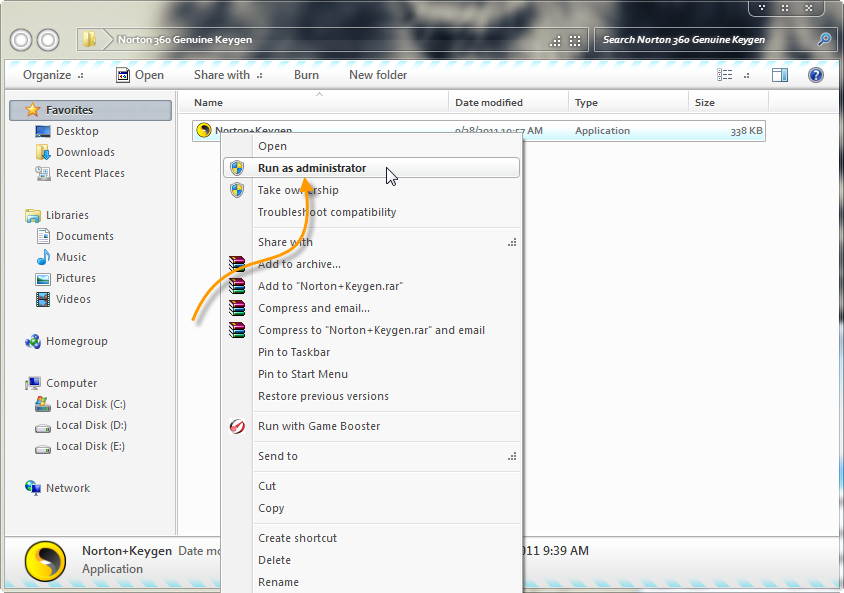Screen dimensions: 844x593
Task: Click the Game Booster icon in menu
Action: [x=237, y=426]
